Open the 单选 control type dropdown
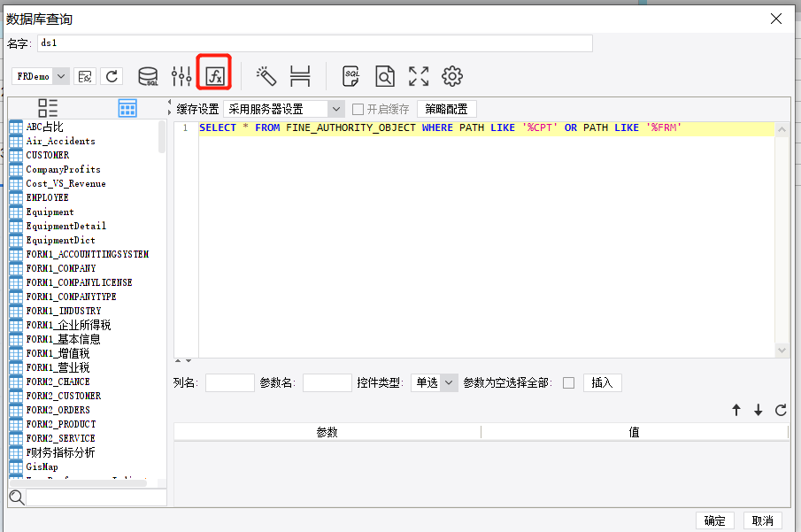801x532 pixels. pos(449,382)
